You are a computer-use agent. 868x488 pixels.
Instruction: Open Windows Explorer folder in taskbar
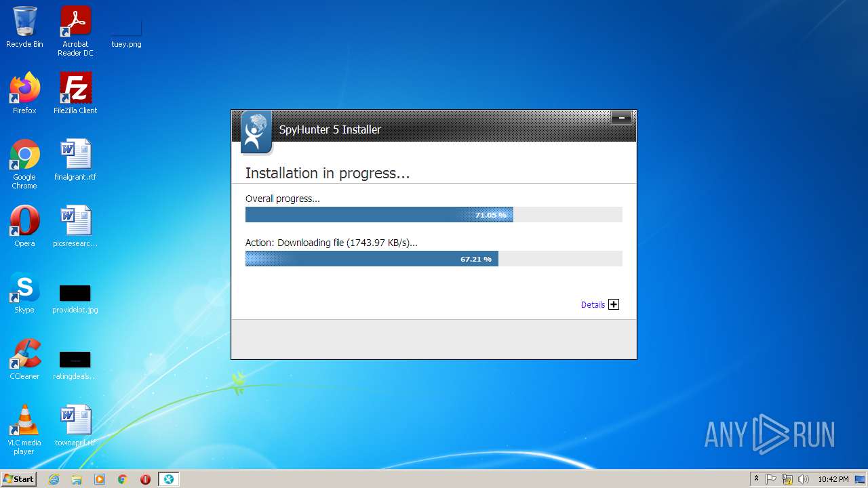click(77, 479)
